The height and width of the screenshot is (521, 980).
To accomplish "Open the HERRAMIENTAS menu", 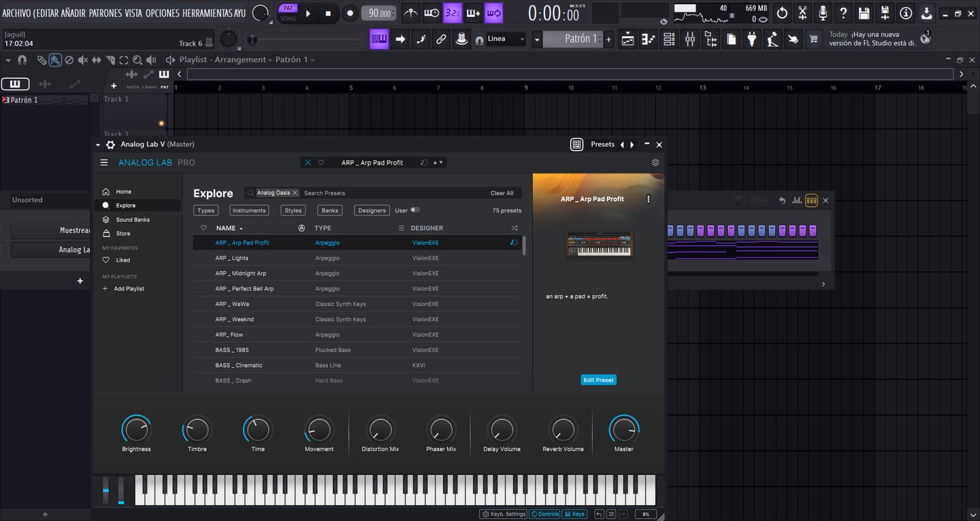I will (208, 13).
